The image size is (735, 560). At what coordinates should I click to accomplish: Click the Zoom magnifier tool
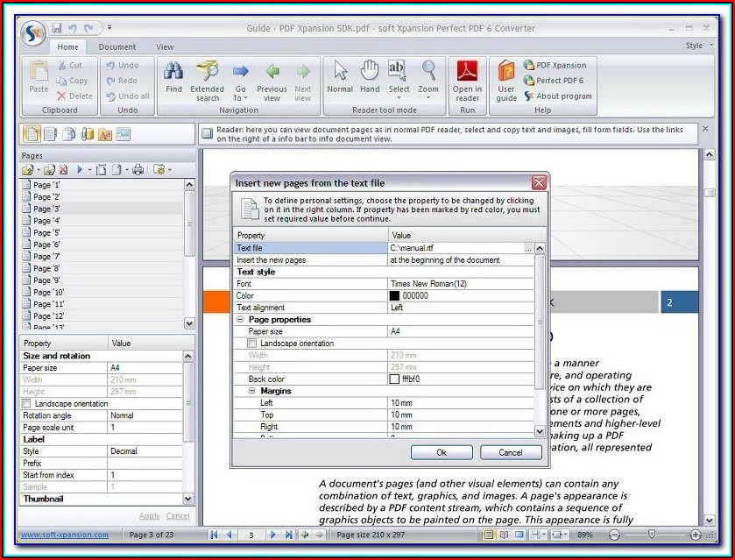tap(428, 73)
